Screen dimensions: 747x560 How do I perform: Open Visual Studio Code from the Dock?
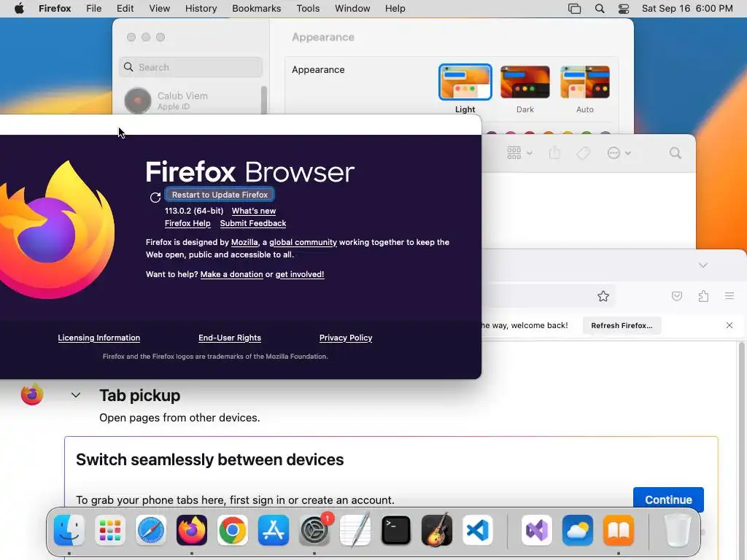pos(478,530)
